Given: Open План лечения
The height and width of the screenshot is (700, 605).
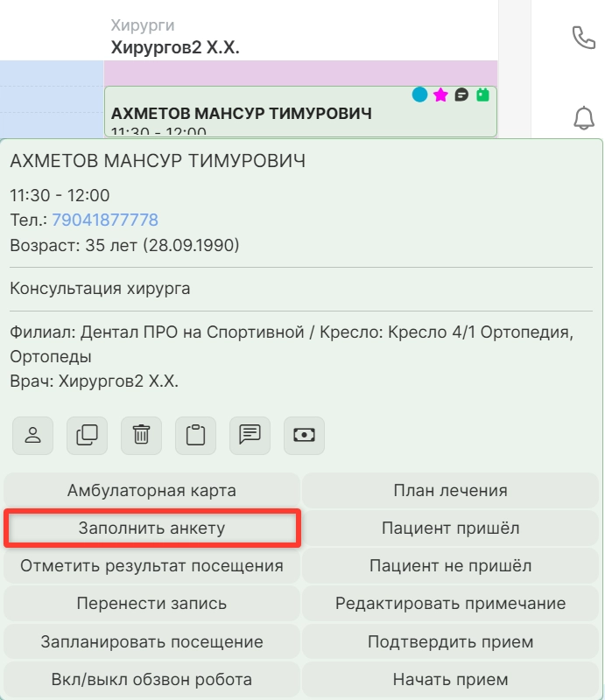Looking at the screenshot, I should pyautogui.click(x=450, y=490).
